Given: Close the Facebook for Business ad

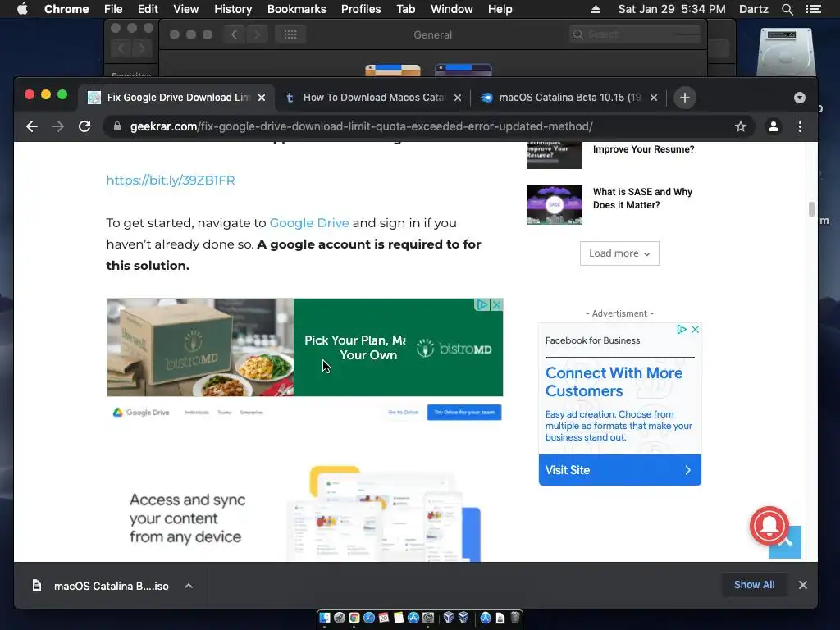Looking at the screenshot, I should tap(695, 330).
